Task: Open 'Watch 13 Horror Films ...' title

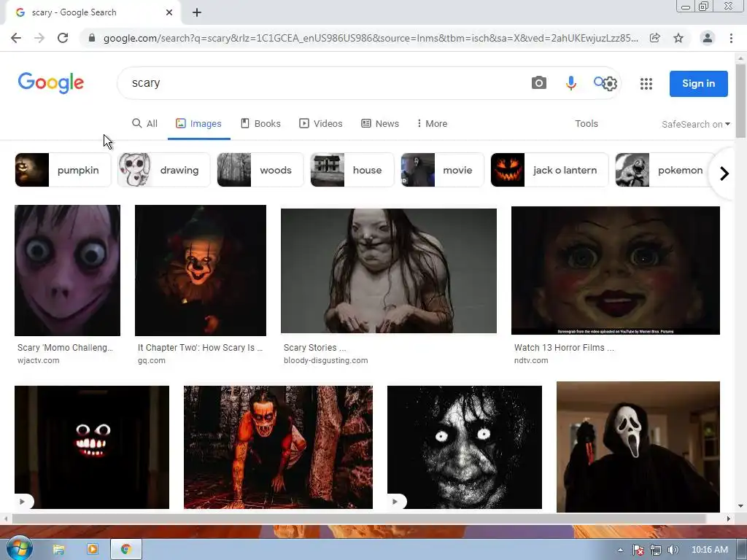Action: pyautogui.click(x=564, y=348)
